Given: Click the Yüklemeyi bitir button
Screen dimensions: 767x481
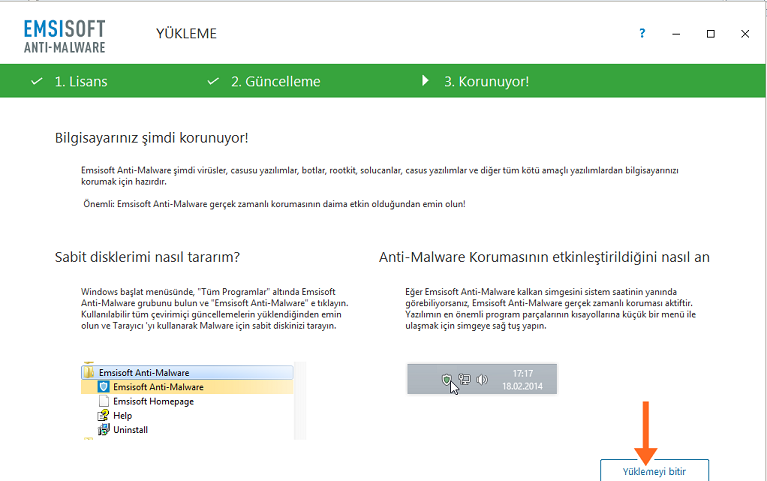Looking at the screenshot, I should 654,470.
